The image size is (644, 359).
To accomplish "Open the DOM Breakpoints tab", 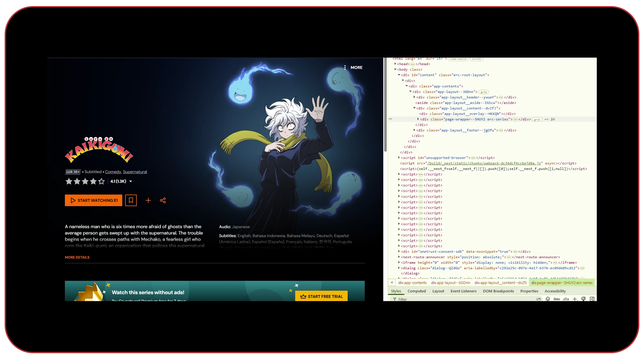I will pyautogui.click(x=498, y=291).
